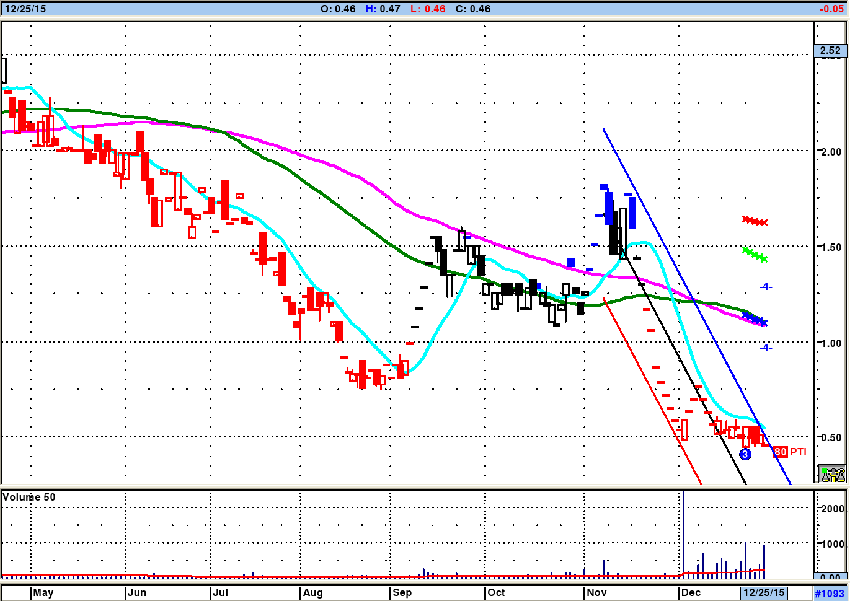The image size is (868, 601).
Task: Click the Jul label on the time axis
Action: [x=221, y=592]
